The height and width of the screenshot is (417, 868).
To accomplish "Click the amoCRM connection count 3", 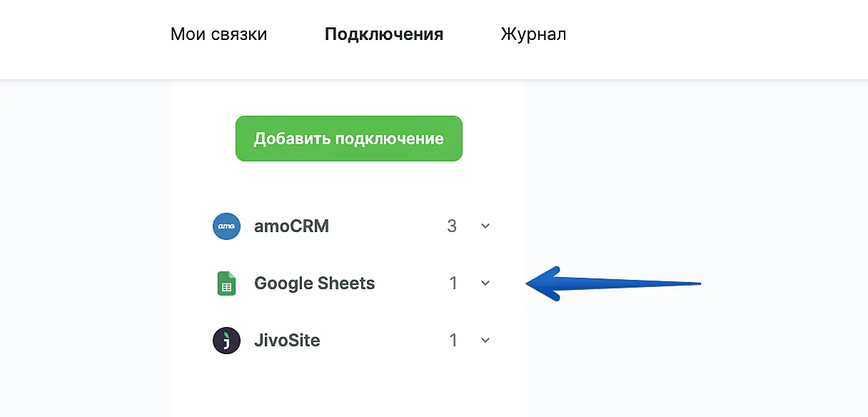I will 452,226.
